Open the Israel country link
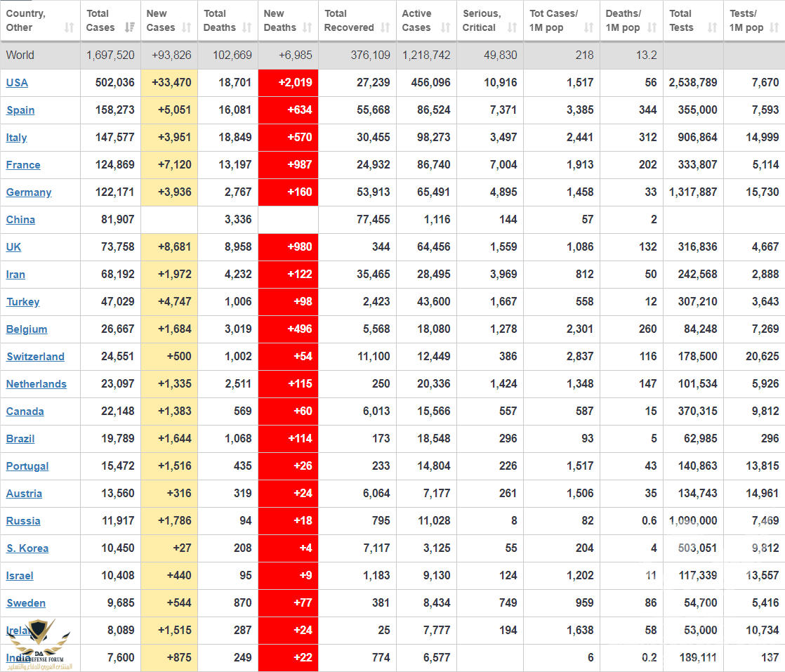 20,576
